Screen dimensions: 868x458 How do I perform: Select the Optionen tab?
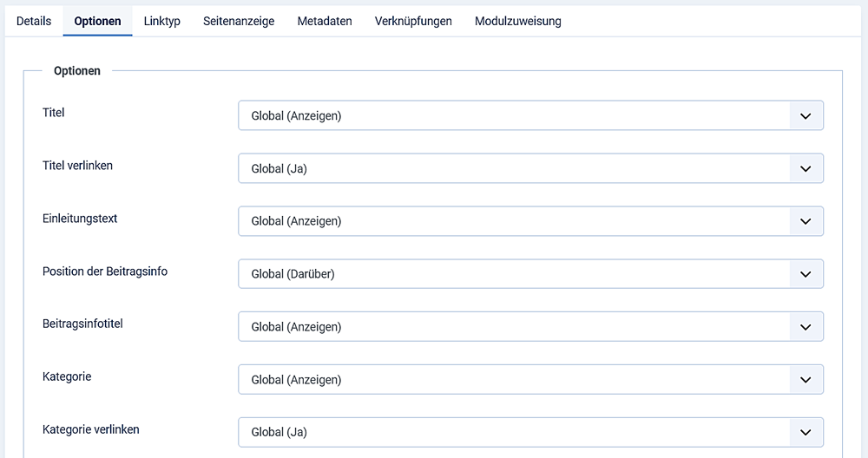pos(97,21)
